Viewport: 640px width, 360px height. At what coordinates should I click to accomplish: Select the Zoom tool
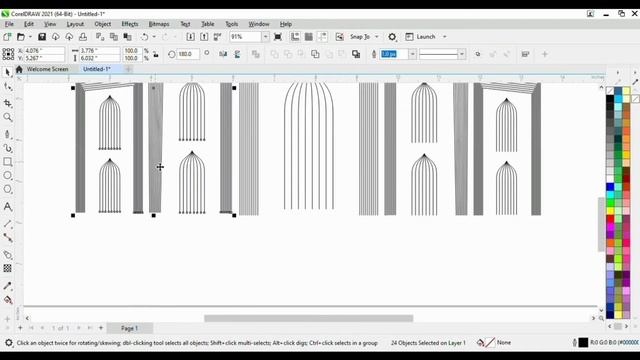pyautogui.click(x=7, y=118)
